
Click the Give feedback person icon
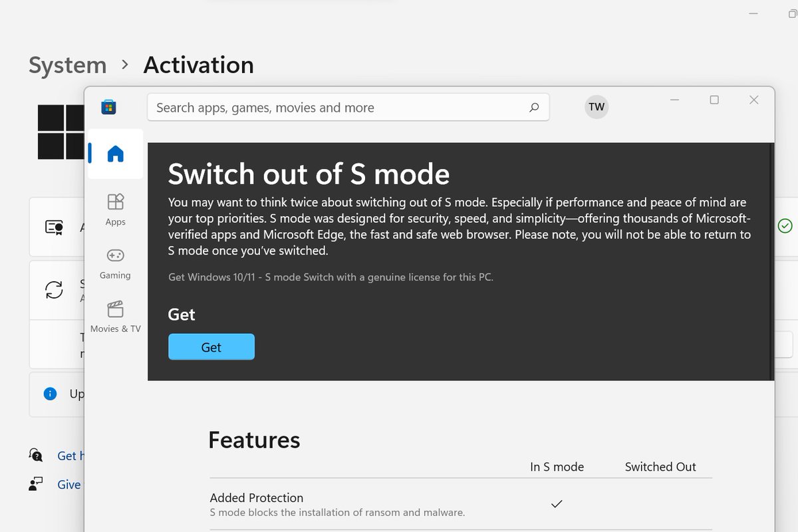pos(35,484)
